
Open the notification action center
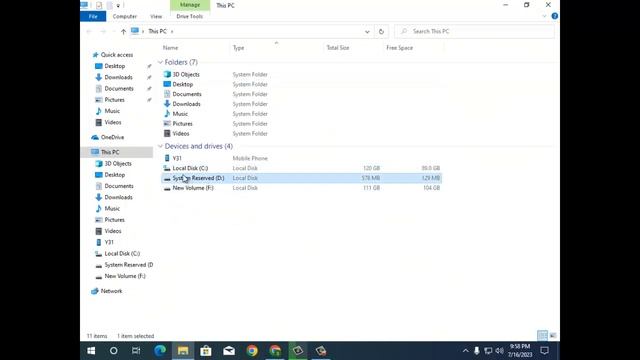tap(544, 351)
